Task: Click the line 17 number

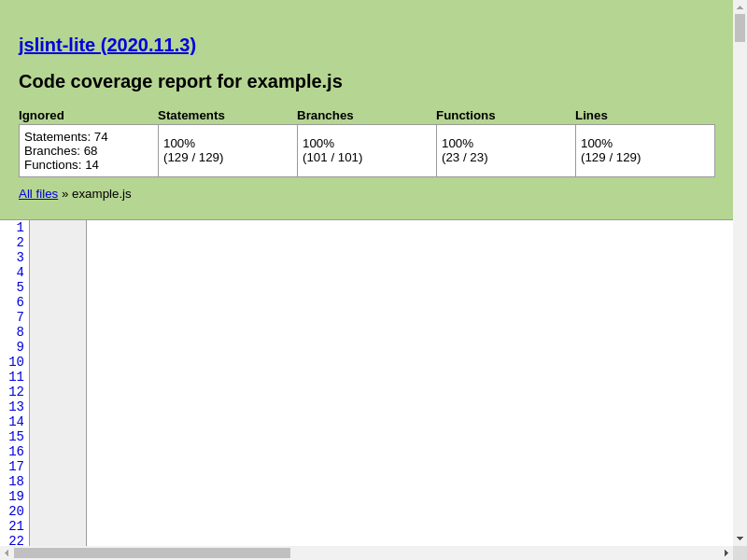Action: pos(16,466)
